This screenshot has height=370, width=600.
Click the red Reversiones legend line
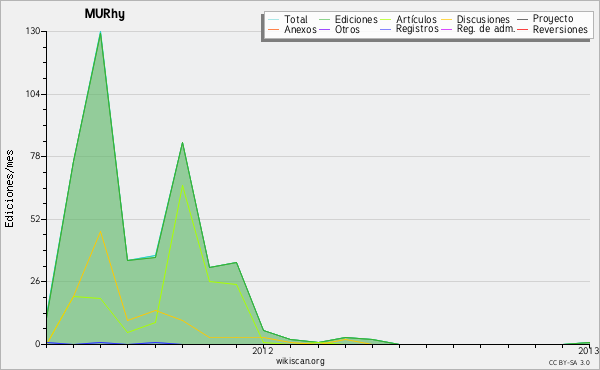pos(522,29)
